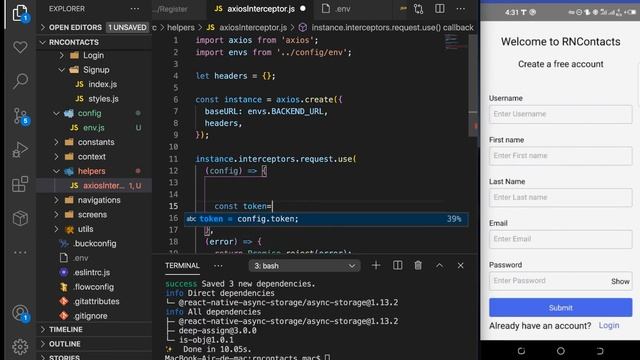This screenshot has width=640, height=360.
Task: Accept the token = config.token suggestion
Action: click(326, 219)
